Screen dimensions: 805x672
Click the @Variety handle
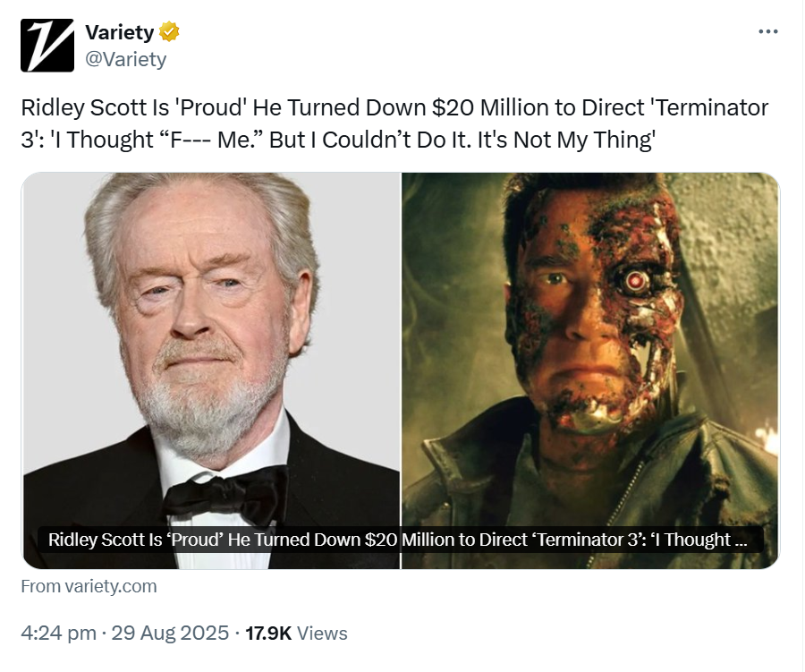(x=126, y=59)
